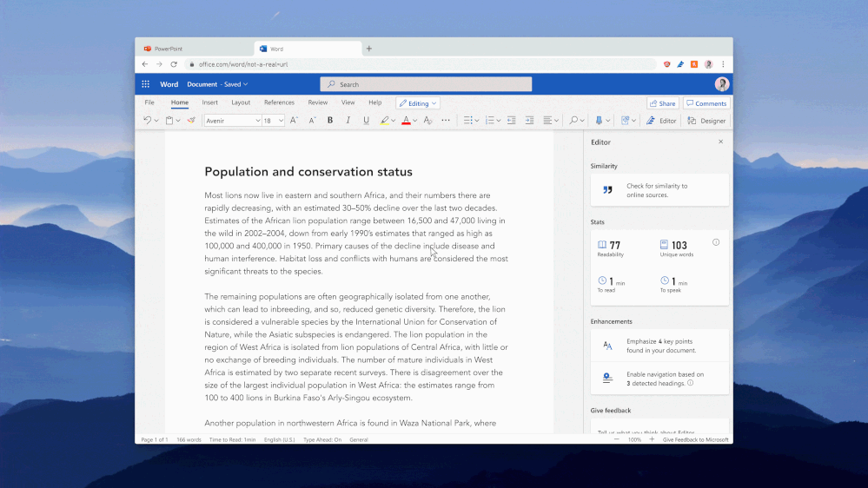Toggle bold formatting in the ribbon

[330, 121]
